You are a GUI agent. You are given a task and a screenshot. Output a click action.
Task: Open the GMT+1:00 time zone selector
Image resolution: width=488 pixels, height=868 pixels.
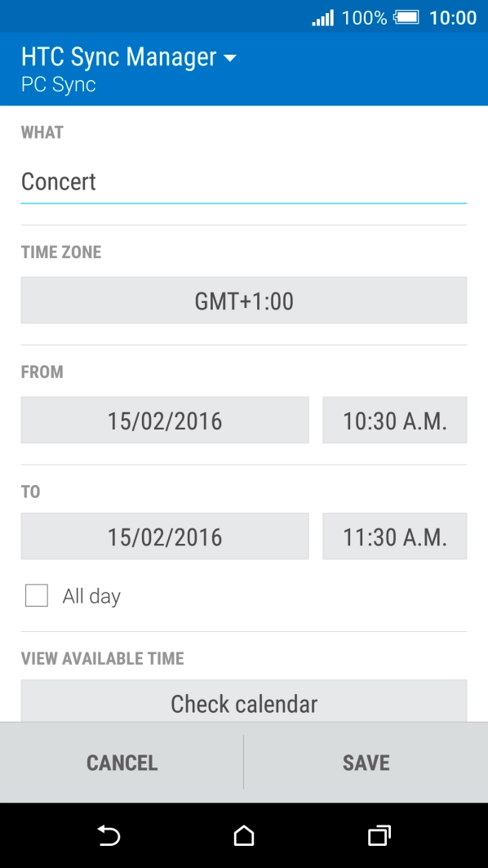click(244, 300)
